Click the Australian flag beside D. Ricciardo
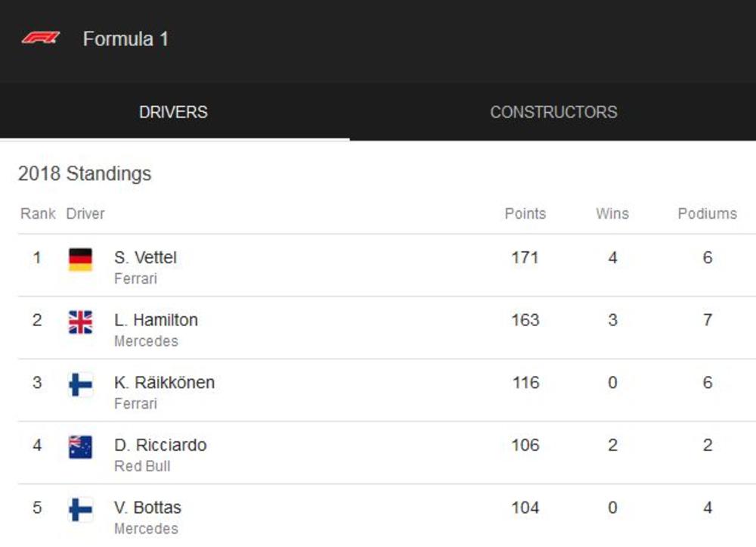756x547 pixels. coord(80,447)
